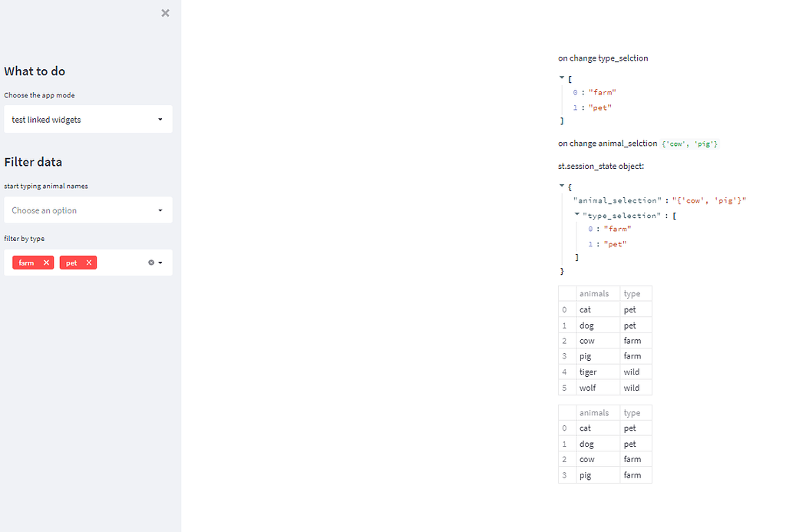Collapse the type_selction JSON array at top
The height and width of the screenshot is (532, 786).
pos(562,78)
